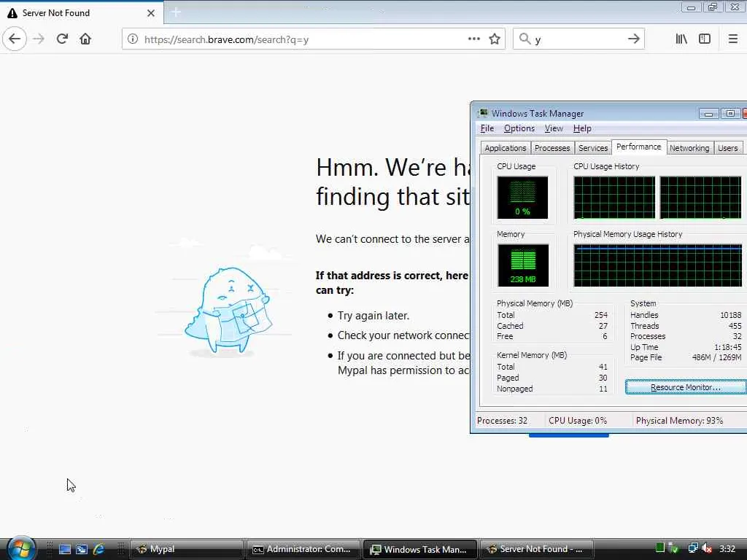The width and height of the screenshot is (747, 560).
Task: Switch to the Users tab
Action: (727, 148)
